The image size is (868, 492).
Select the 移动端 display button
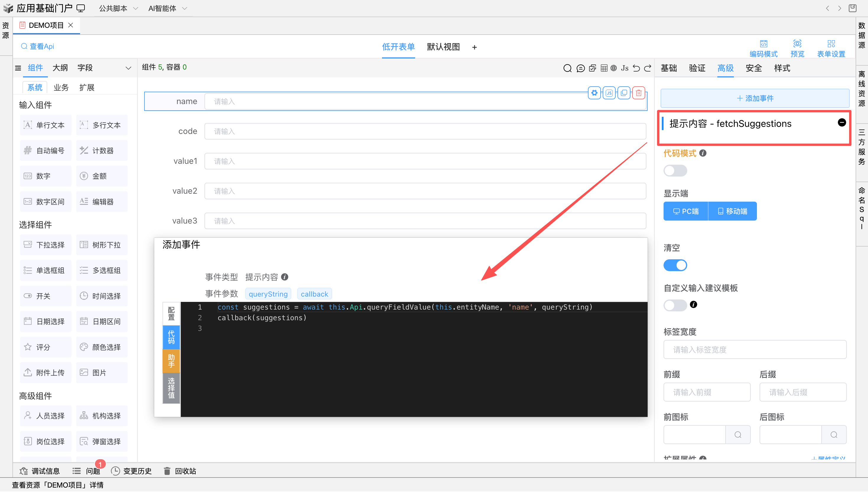coord(732,211)
